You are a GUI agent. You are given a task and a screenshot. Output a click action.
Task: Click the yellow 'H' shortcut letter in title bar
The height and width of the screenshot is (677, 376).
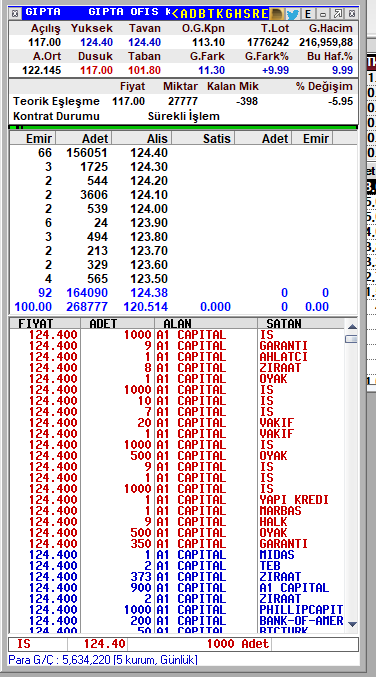coord(238,14)
